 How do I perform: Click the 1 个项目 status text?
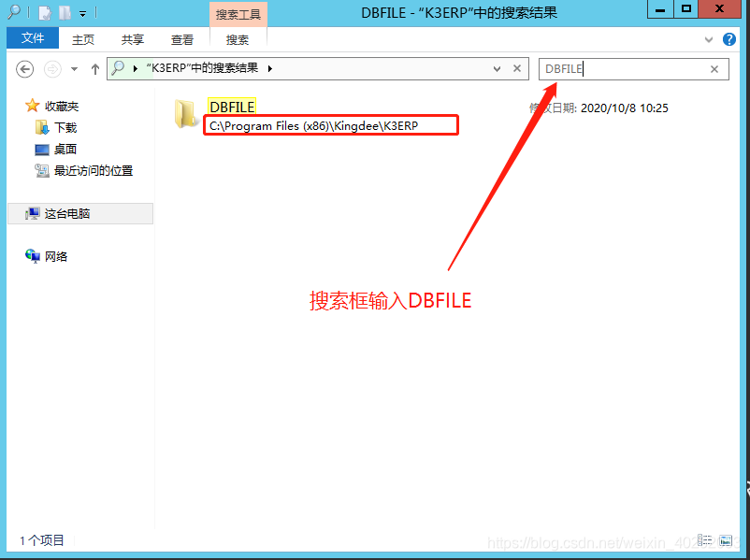pyautogui.click(x=42, y=541)
